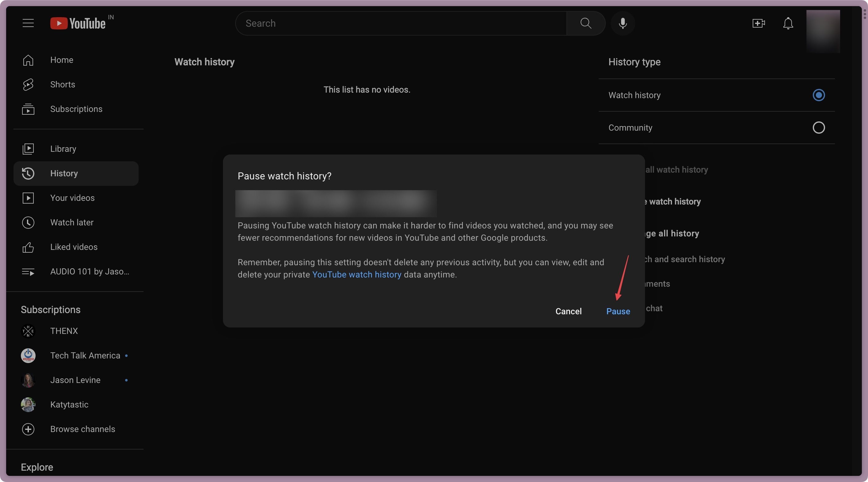Click Cancel to dismiss the dialog
This screenshot has width=868, height=482.
point(568,311)
